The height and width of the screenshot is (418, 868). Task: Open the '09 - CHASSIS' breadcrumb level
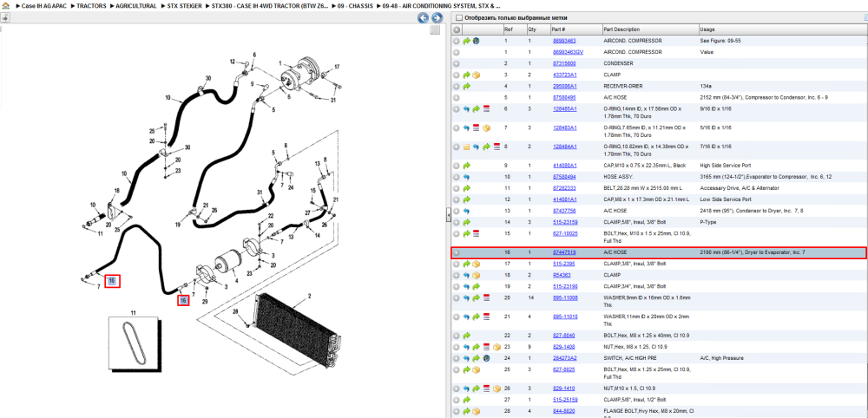355,5
